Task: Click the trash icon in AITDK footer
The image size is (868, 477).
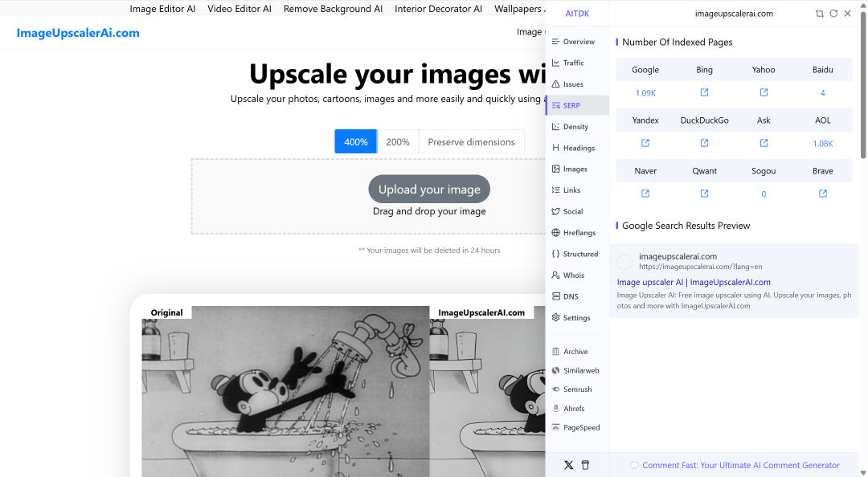Action: [585, 465]
